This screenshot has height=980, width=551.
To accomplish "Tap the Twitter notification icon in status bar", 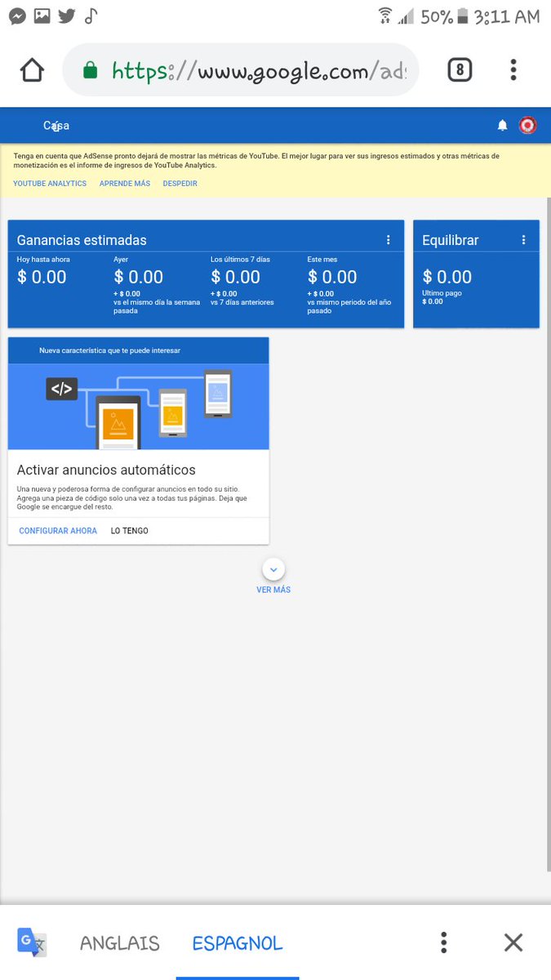I will pos(67,16).
